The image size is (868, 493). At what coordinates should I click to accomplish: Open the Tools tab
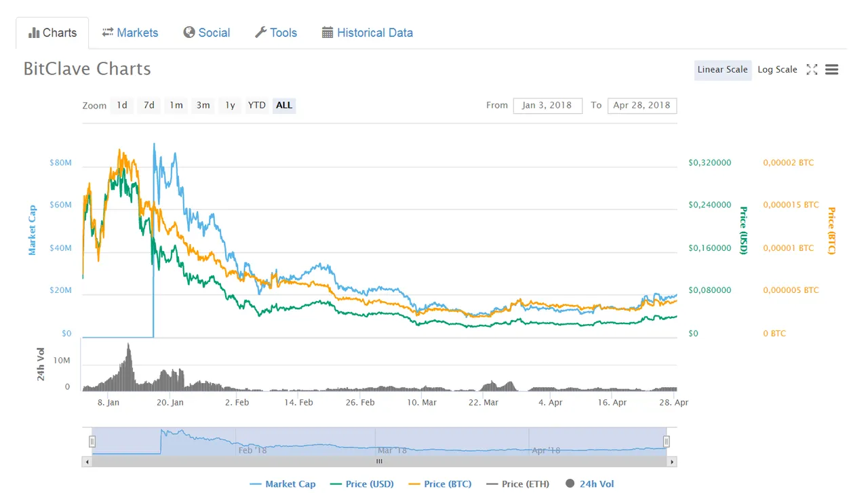click(276, 33)
